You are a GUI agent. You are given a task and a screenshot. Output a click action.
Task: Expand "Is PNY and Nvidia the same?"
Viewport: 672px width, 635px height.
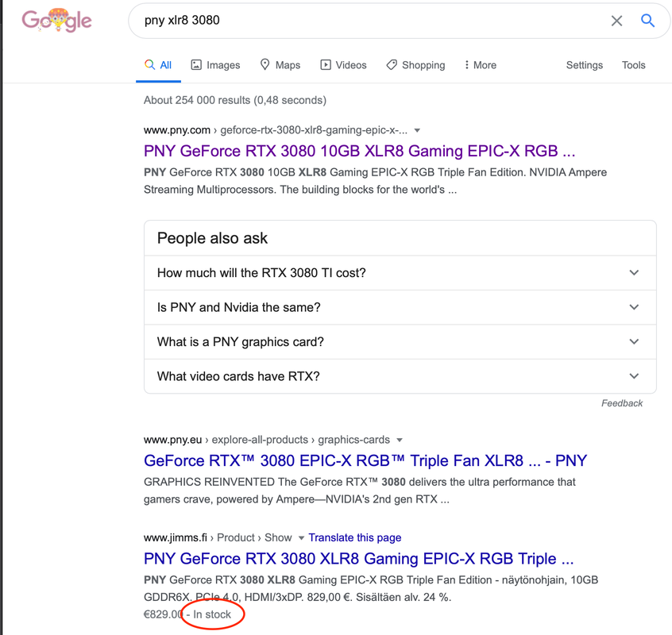point(400,307)
